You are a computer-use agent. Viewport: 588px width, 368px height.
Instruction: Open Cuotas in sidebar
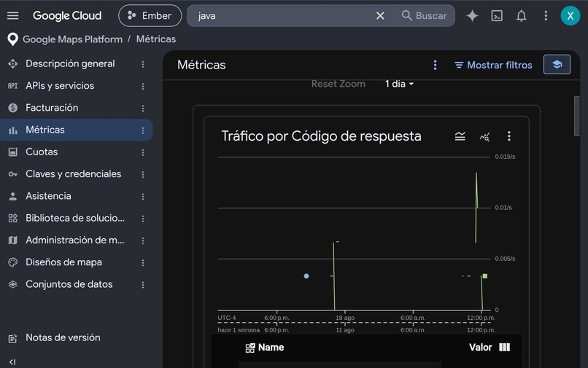(42, 152)
